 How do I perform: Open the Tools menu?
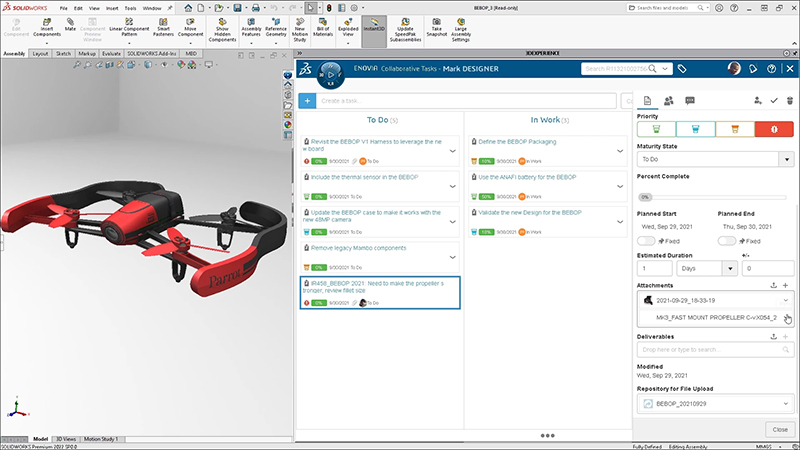pyautogui.click(x=131, y=8)
